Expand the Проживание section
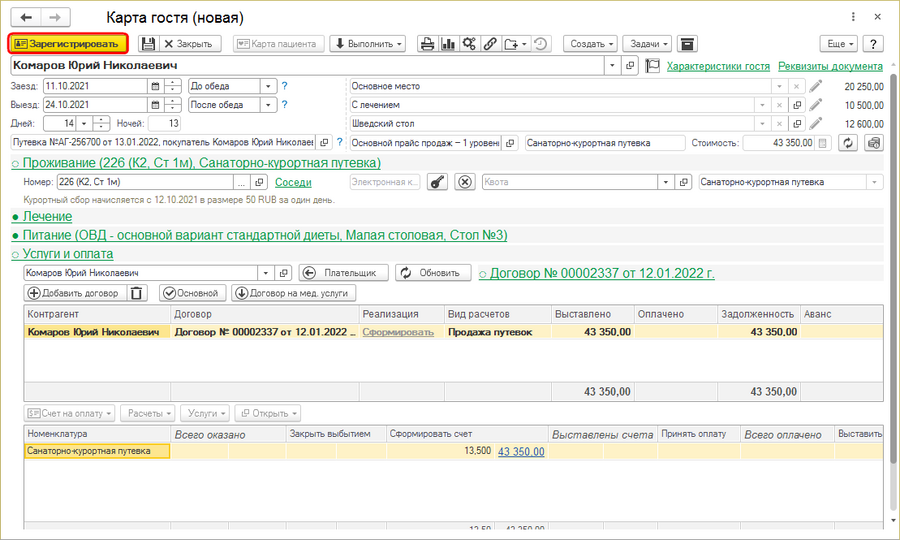900x540 pixels. 201,162
